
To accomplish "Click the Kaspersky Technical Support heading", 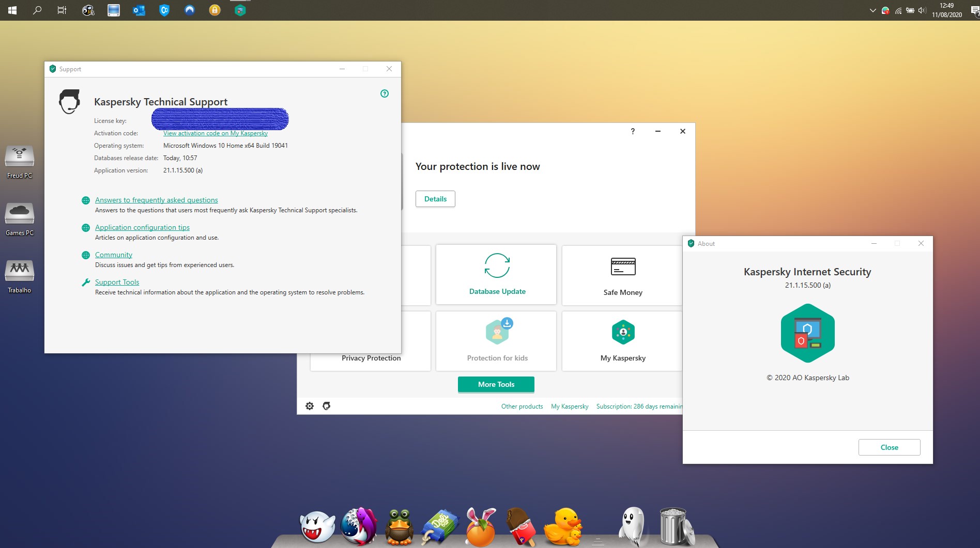I will [x=161, y=102].
